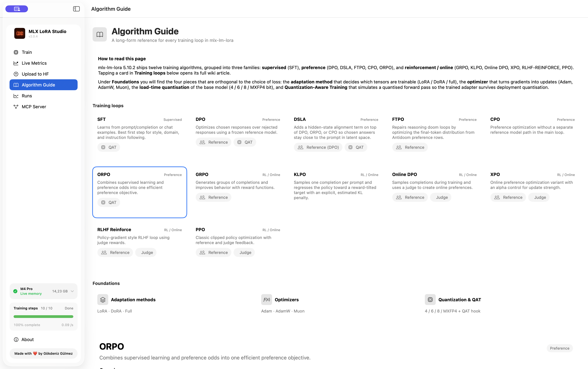Screen dimensions: 588x369
Task: Click the Upload to HF arrow icon
Action: 16,74
